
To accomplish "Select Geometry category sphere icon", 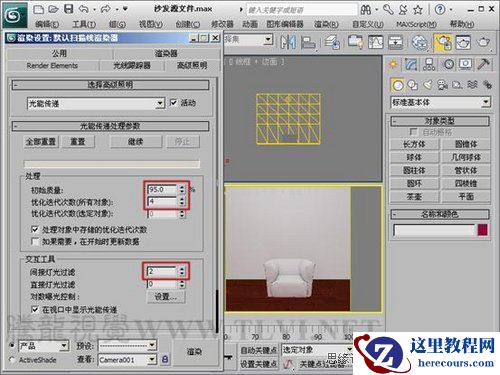I will tap(397, 85).
